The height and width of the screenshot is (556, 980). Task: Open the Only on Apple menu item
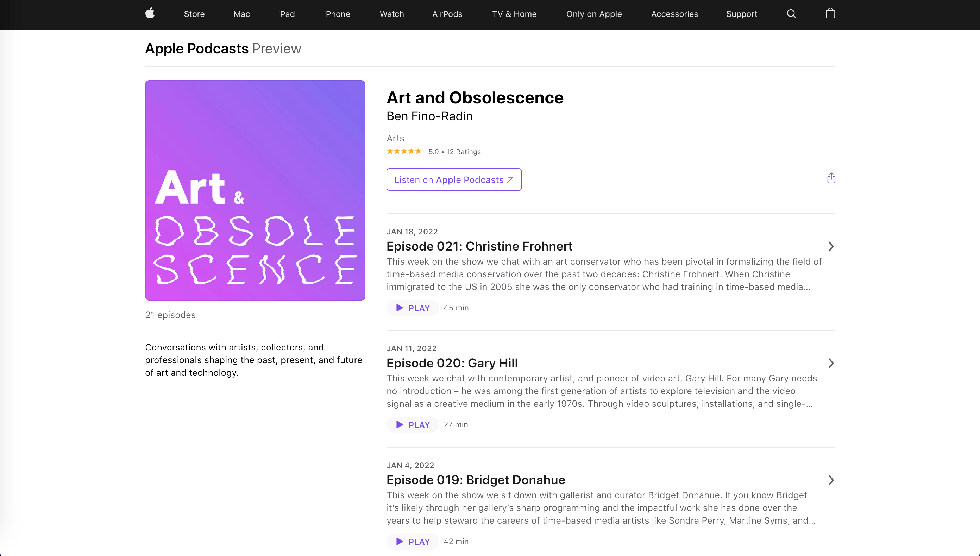pyautogui.click(x=594, y=14)
